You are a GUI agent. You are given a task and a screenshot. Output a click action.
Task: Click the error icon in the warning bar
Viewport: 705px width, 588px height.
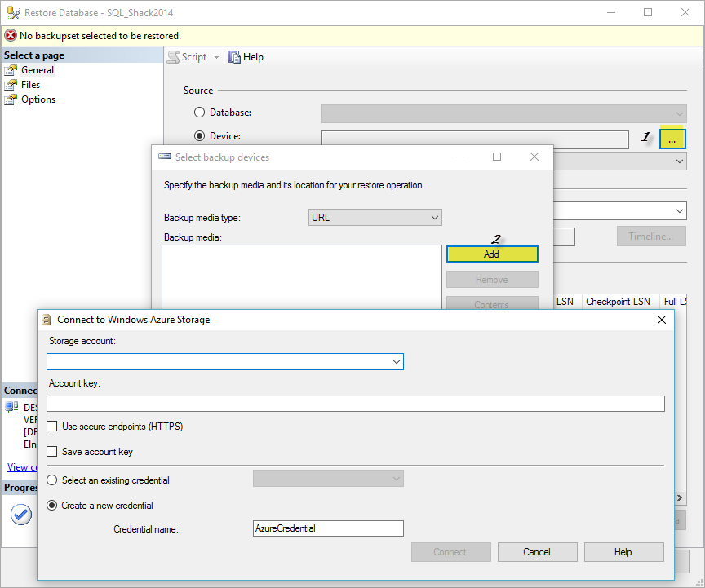11,36
